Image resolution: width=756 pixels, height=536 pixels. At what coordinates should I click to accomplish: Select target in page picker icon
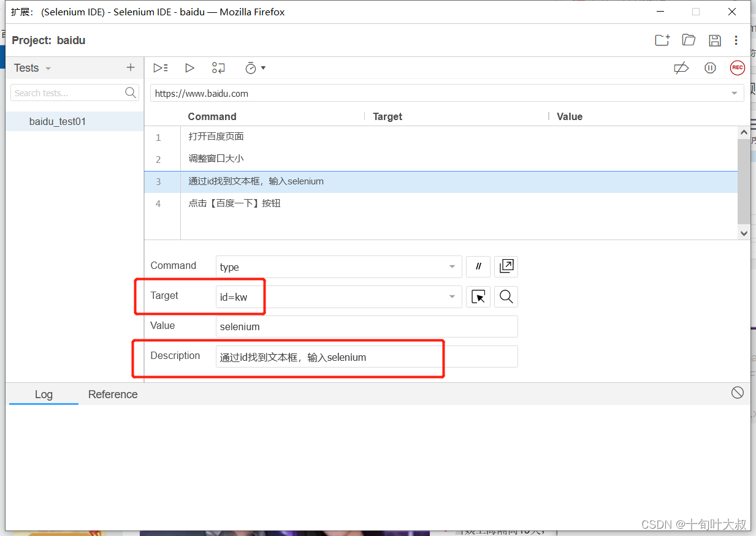coord(478,296)
